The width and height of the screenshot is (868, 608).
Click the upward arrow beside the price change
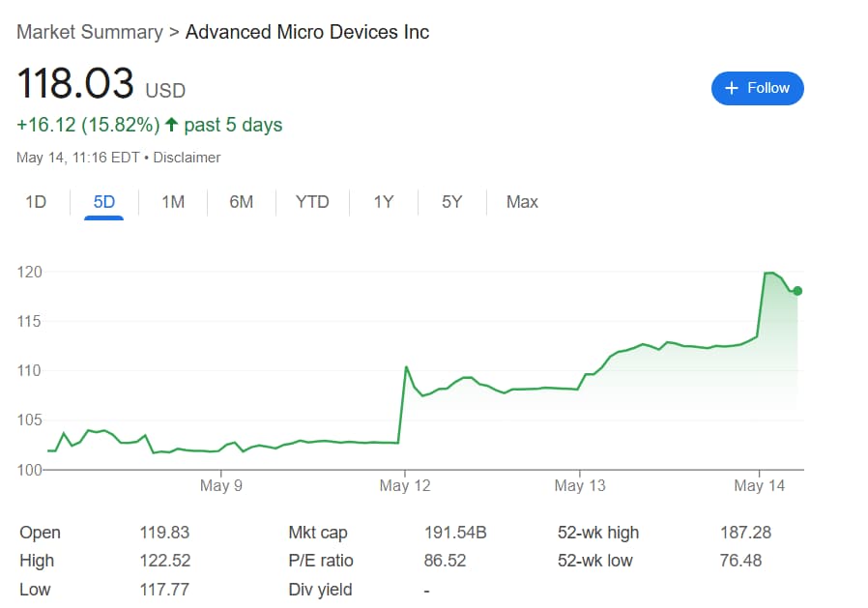(x=171, y=125)
